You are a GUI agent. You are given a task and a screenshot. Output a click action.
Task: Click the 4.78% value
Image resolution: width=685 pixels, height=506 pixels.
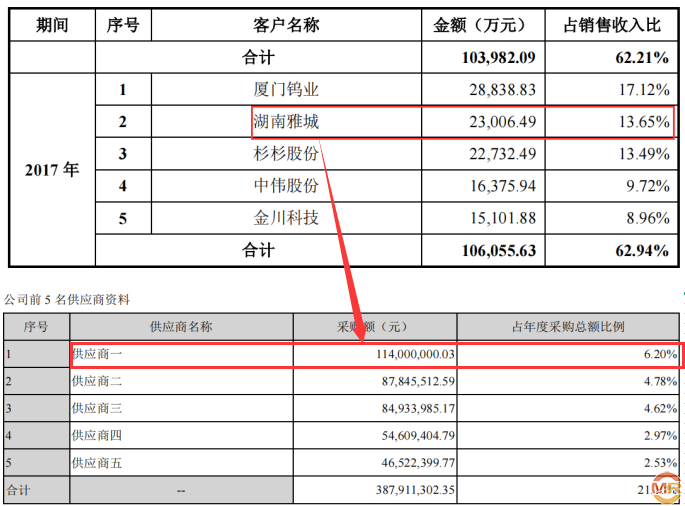[661, 381]
